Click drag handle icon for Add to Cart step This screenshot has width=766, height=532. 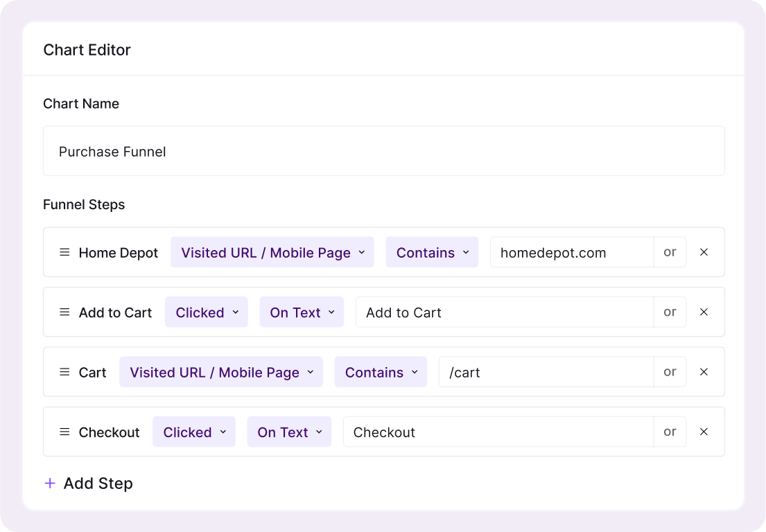point(64,312)
